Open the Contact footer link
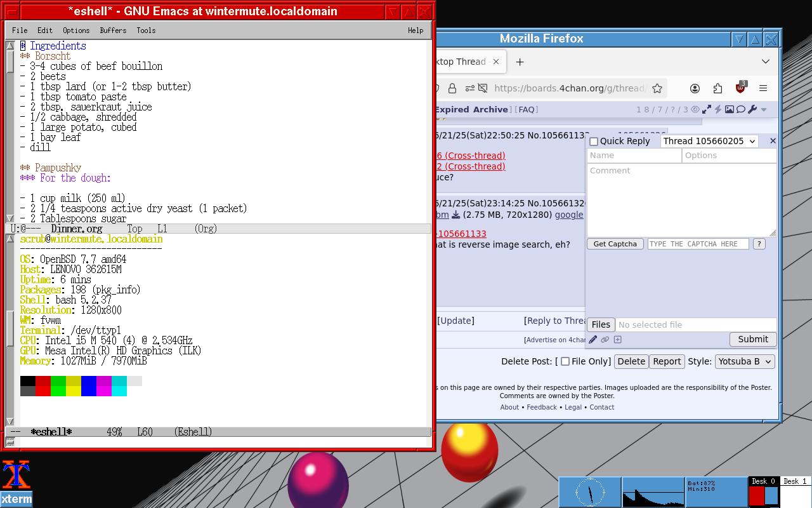 tap(601, 407)
